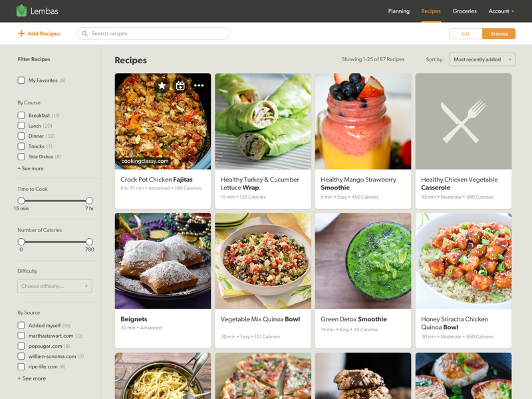Image resolution: width=532 pixels, height=399 pixels.
Task: Click into the Search recipes field
Action: (153, 34)
